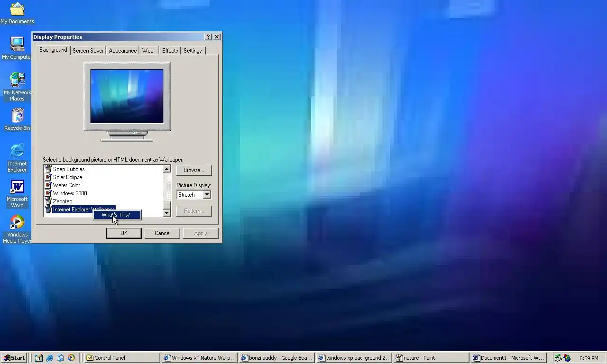Viewport: 607px width, 364px height.
Task: Click wallpaper list scroll down arrow
Action: point(166,213)
